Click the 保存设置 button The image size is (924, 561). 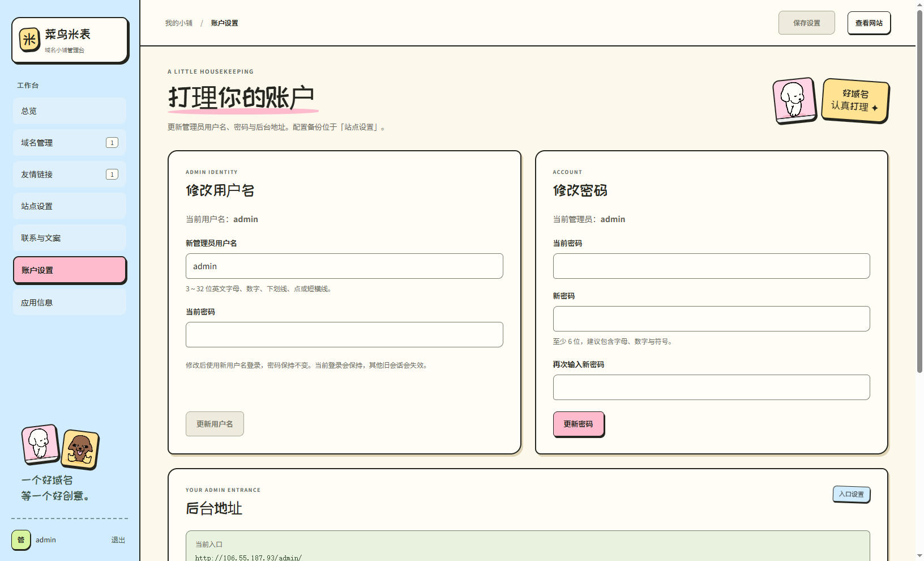point(807,23)
